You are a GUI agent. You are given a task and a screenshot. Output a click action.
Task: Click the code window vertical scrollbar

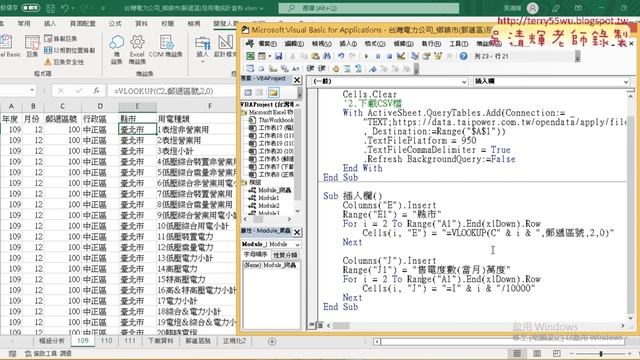631,206
